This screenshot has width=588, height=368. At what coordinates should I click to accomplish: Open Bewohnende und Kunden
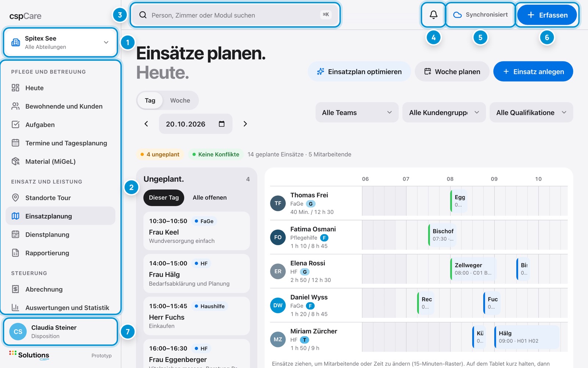tap(60, 106)
